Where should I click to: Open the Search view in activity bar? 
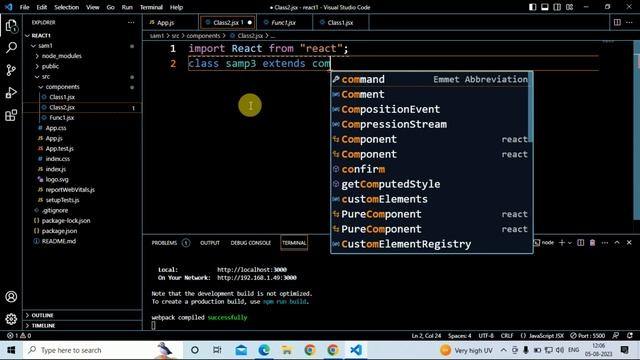coord(11,48)
